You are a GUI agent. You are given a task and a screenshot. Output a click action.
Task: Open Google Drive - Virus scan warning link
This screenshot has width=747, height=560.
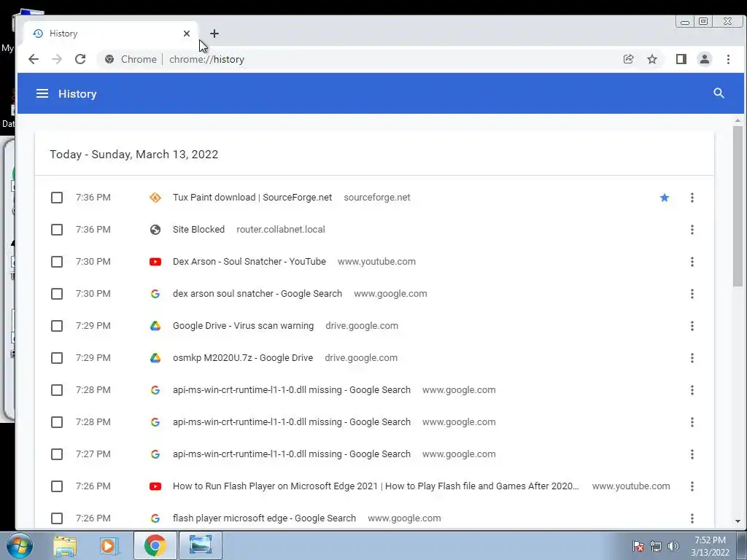(243, 326)
